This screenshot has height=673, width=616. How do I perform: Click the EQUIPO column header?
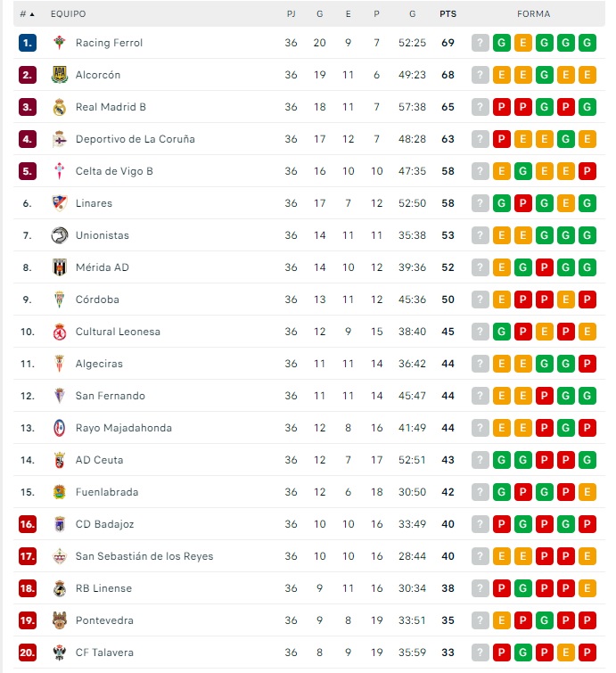click(69, 14)
